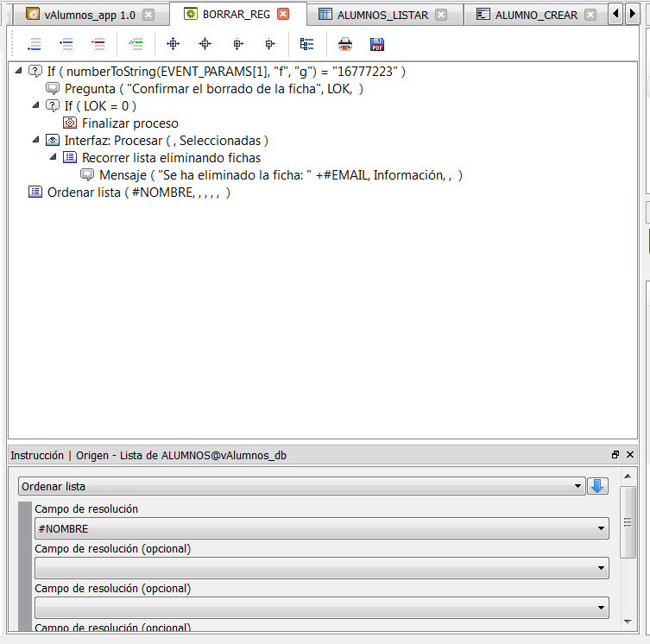The height and width of the screenshot is (644, 650).
Task: Click the green comment line icon
Action: coord(136,44)
